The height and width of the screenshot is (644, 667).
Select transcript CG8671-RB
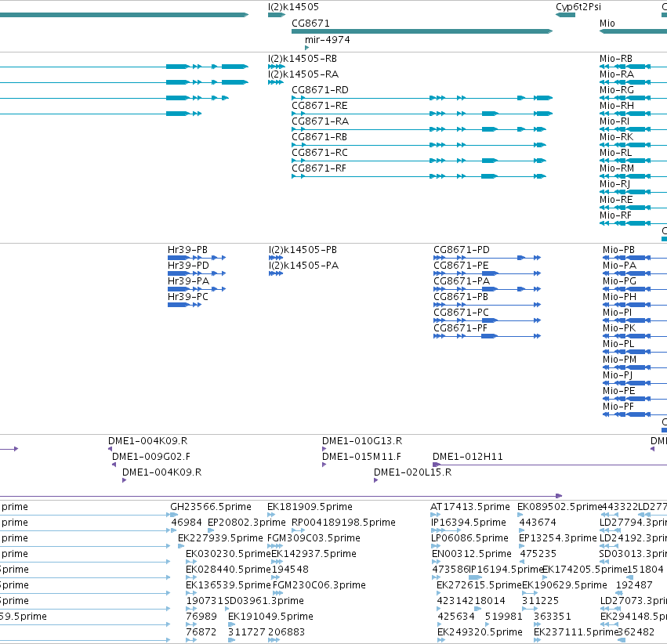pos(320,137)
